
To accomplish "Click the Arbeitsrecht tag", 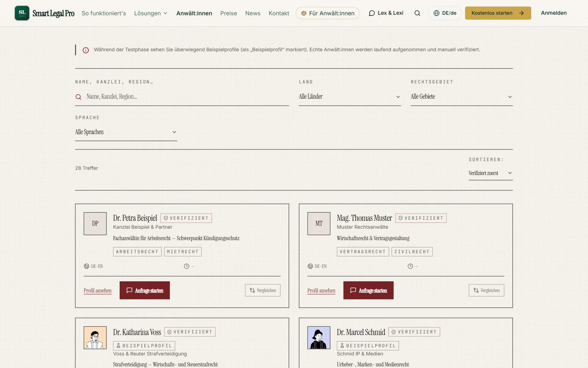I will point(137,252).
